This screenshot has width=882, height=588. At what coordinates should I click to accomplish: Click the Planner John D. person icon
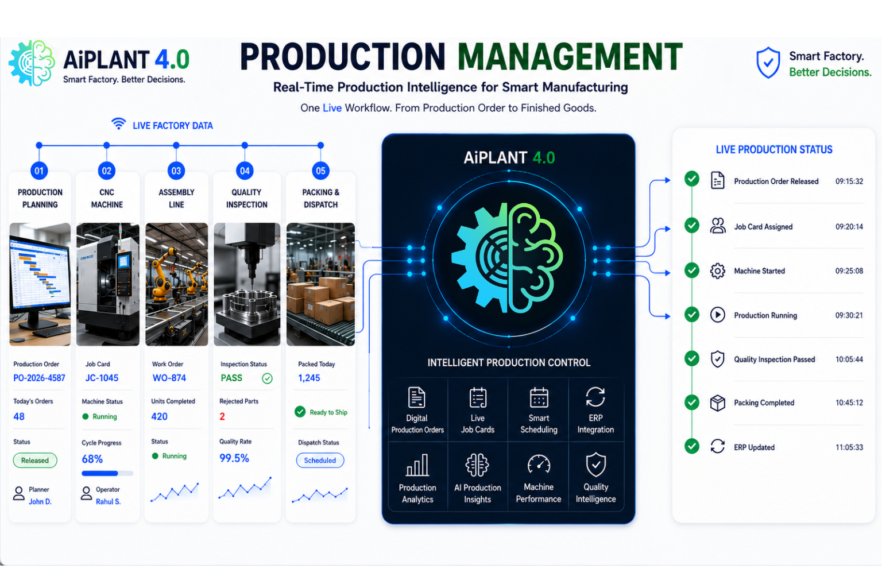pyautogui.click(x=19, y=493)
